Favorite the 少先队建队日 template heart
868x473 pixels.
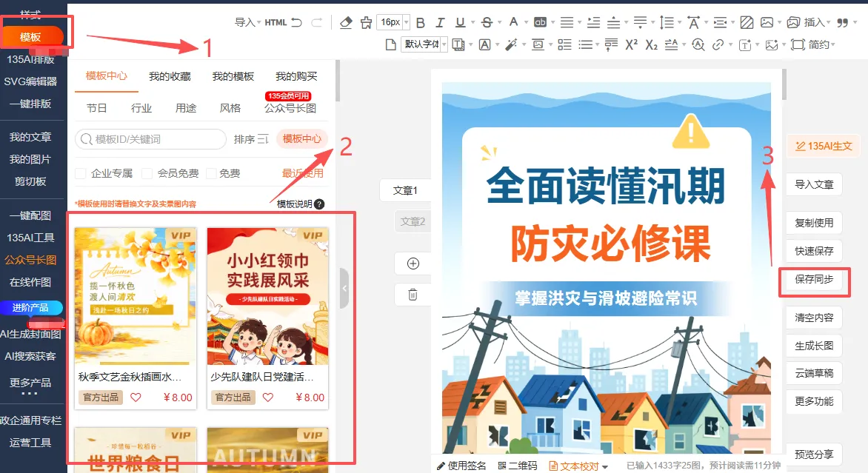(268, 397)
